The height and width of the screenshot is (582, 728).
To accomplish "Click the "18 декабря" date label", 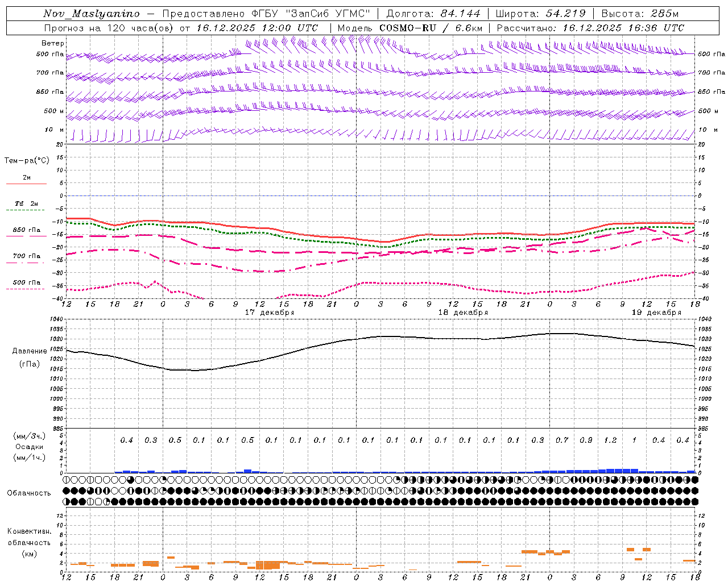I will [463, 313].
